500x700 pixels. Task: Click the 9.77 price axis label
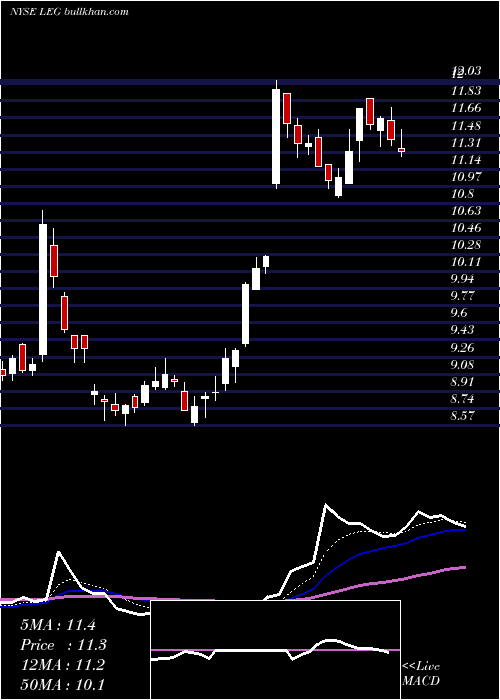click(x=462, y=296)
